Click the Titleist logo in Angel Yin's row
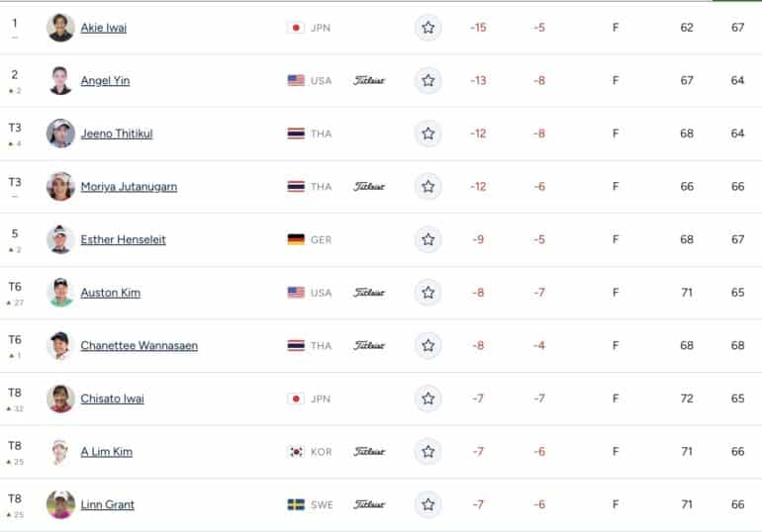Image resolution: width=762 pixels, height=532 pixels. pyautogui.click(x=369, y=80)
